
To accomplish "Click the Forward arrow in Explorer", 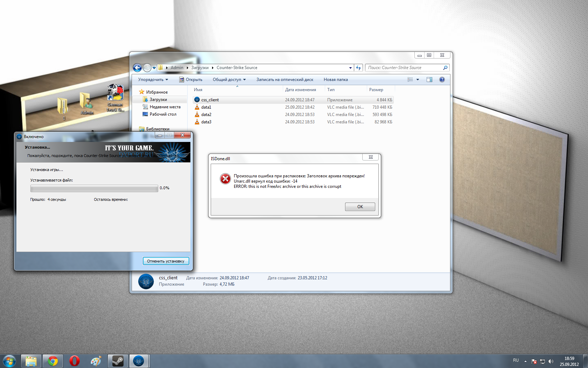I will tap(147, 68).
